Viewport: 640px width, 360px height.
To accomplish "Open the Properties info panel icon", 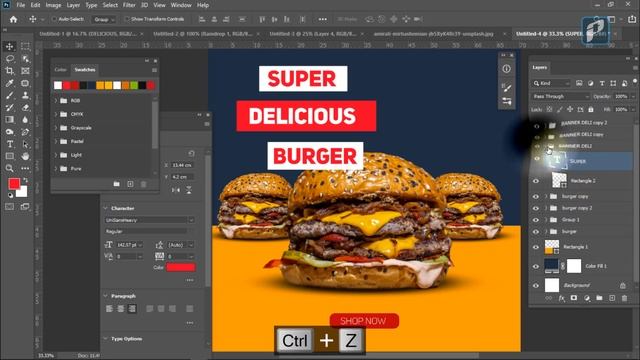I will (507, 69).
